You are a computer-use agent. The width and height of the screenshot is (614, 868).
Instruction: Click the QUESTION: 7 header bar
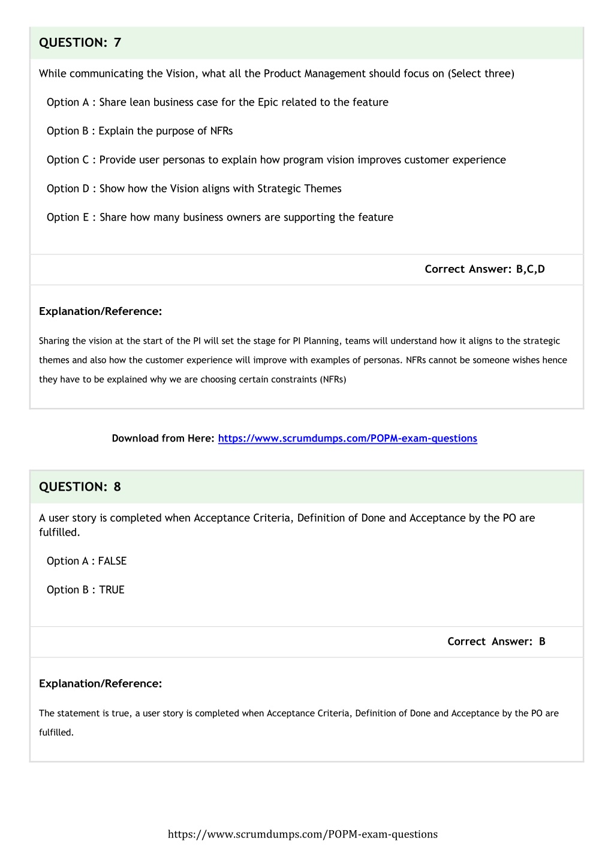pyautogui.click(x=306, y=43)
